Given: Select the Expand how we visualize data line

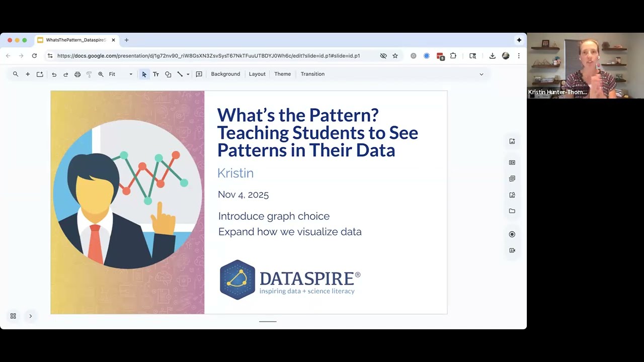Looking at the screenshot, I should 290,232.
